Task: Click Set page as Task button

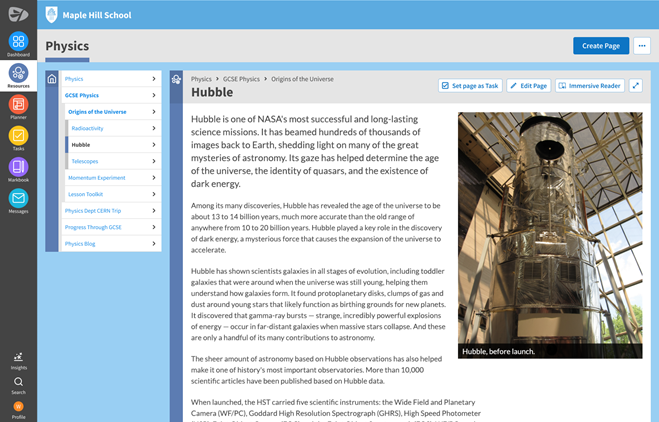Action: [470, 86]
